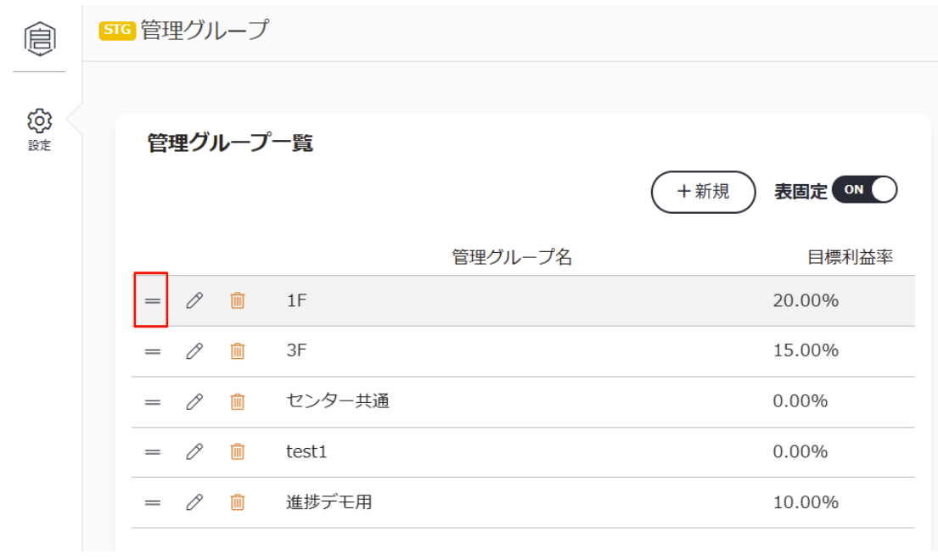Edit the test1 group with pencil icon
Viewport: 938px width, 560px height.
pos(194,452)
